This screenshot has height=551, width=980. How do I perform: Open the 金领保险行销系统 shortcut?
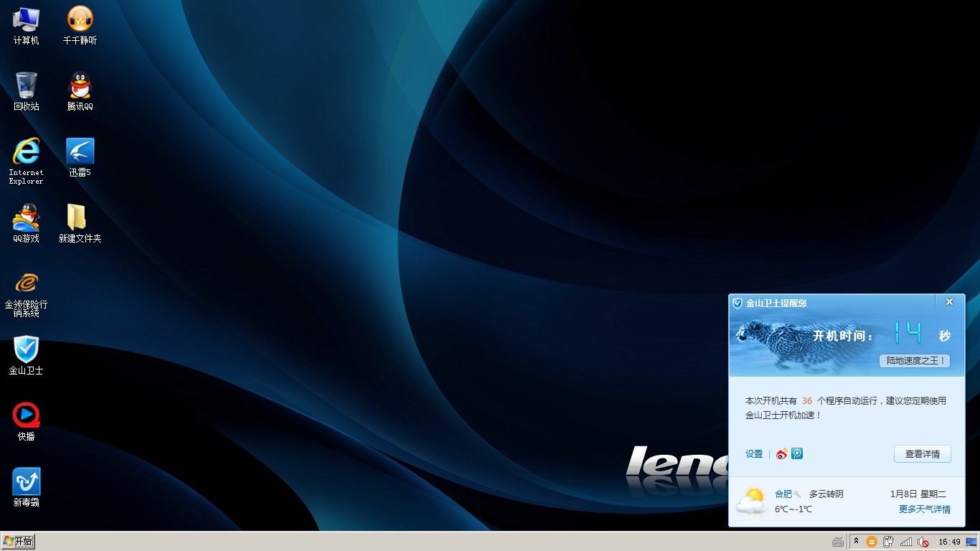click(27, 294)
